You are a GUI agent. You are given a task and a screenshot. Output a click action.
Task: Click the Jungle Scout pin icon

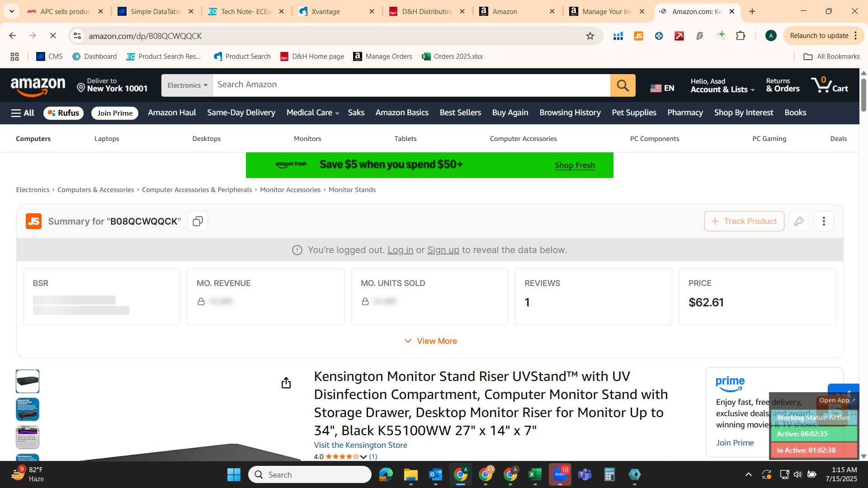click(x=799, y=221)
